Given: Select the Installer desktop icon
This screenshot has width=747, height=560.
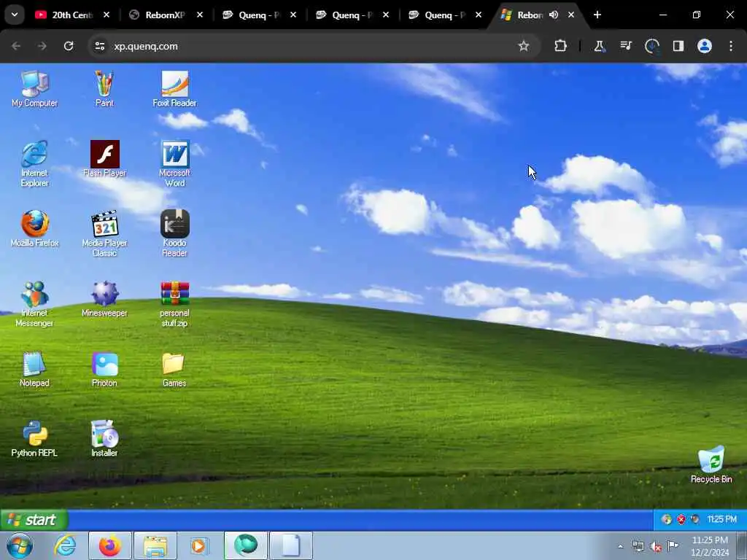Looking at the screenshot, I should coord(104,438).
